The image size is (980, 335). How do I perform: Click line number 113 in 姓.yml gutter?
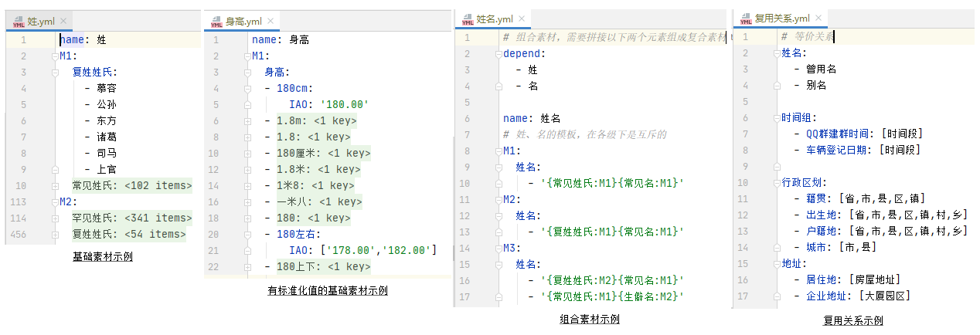coord(18,201)
